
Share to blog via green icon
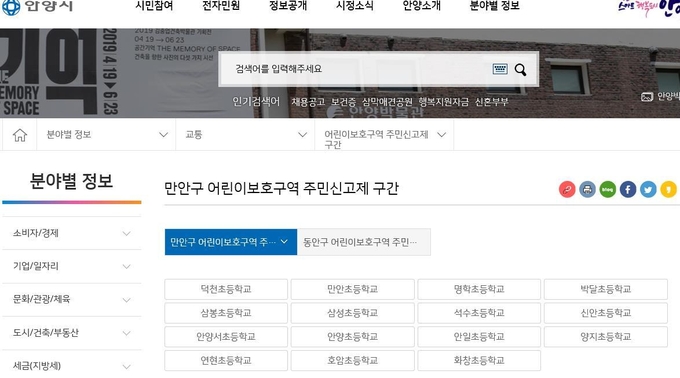coord(608,189)
